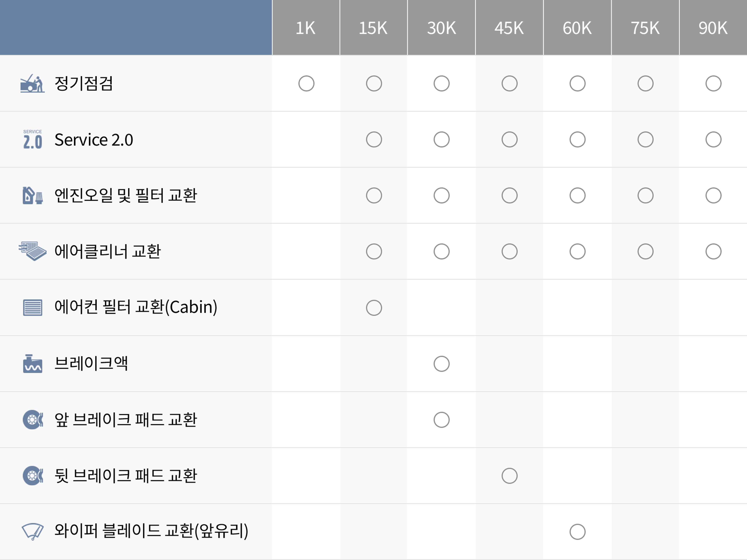Image resolution: width=747 pixels, height=560 pixels.
Task: Click the 45K column header
Action: click(x=509, y=28)
